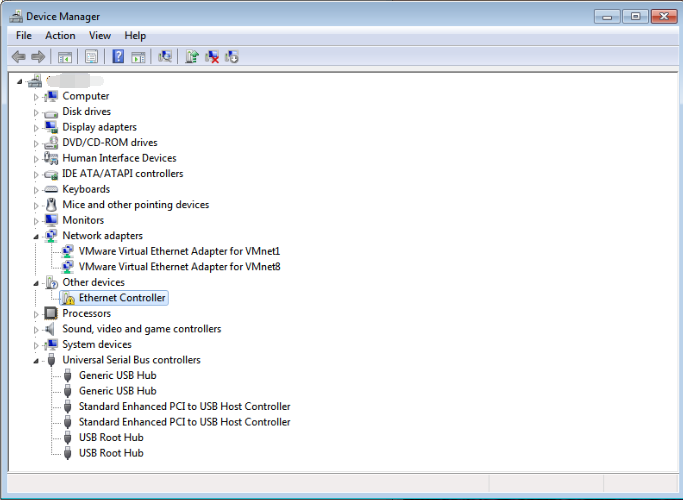Image resolution: width=683 pixels, height=500 pixels.
Task: Open the Action menu
Action: 60,36
